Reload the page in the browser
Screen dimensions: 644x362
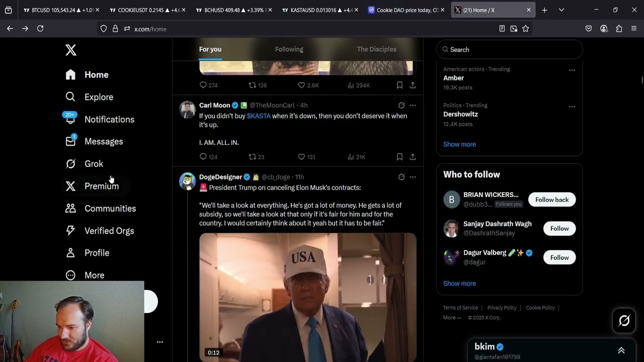40,29
